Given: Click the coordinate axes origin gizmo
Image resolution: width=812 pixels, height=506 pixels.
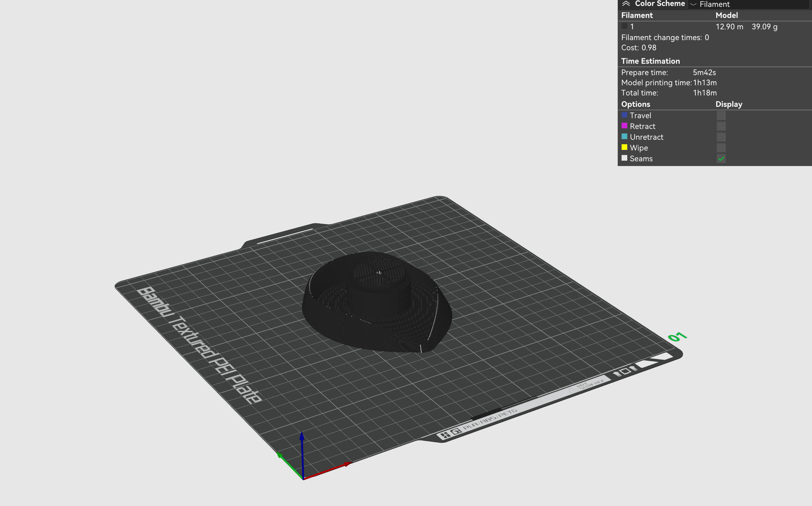Looking at the screenshot, I should click(303, 478).
